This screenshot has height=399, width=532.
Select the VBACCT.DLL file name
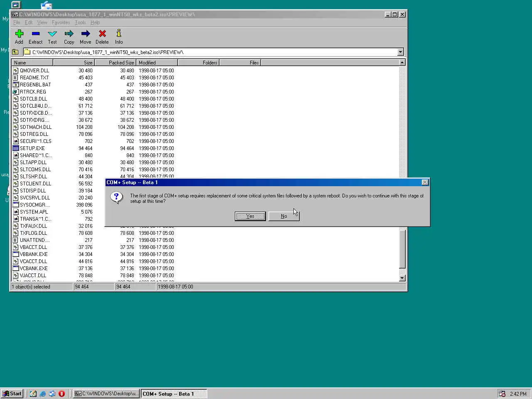pos(34,247)
